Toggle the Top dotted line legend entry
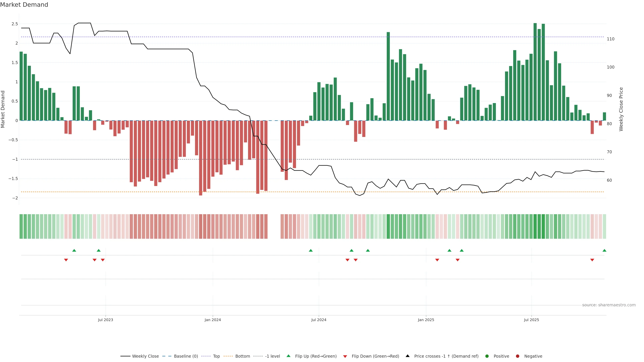 216,356
